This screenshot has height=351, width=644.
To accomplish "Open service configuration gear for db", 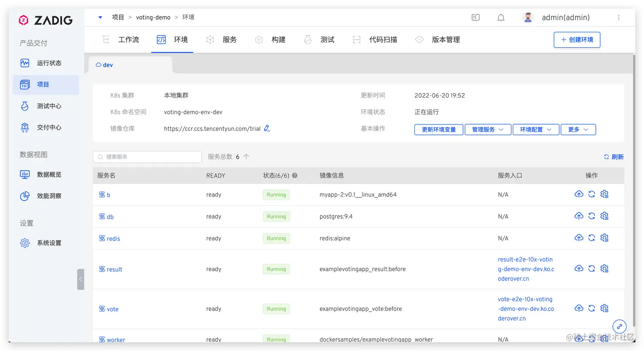I will tap(604, 216).
